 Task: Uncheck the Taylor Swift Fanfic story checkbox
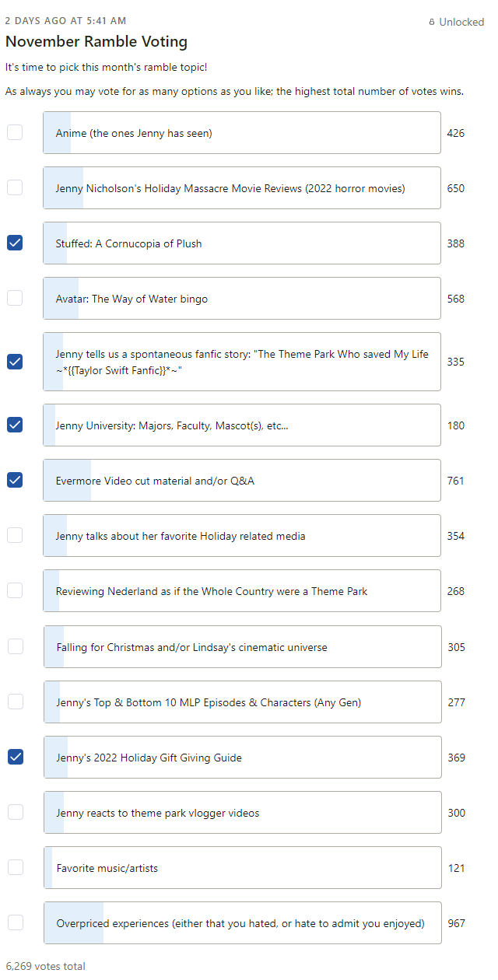(15, 362)
